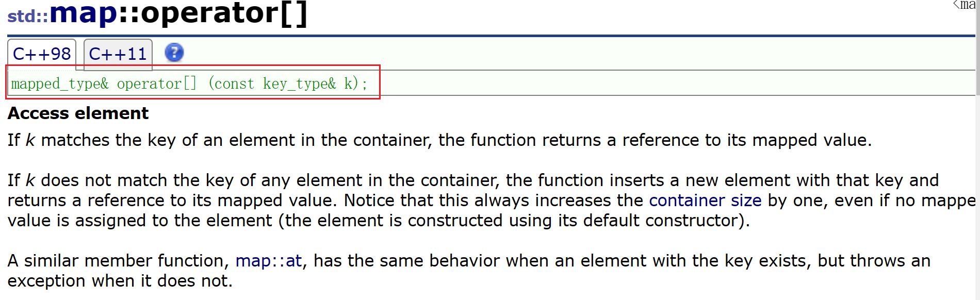Open the map class link in title

[83, 13]
